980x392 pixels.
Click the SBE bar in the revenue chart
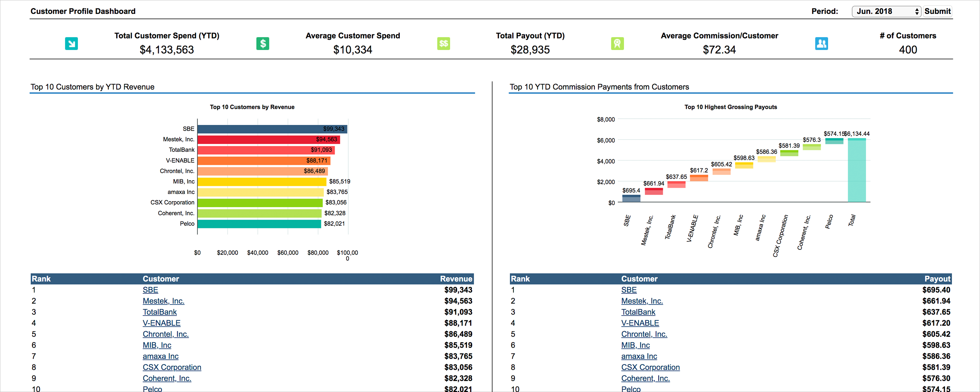point(272,129)
